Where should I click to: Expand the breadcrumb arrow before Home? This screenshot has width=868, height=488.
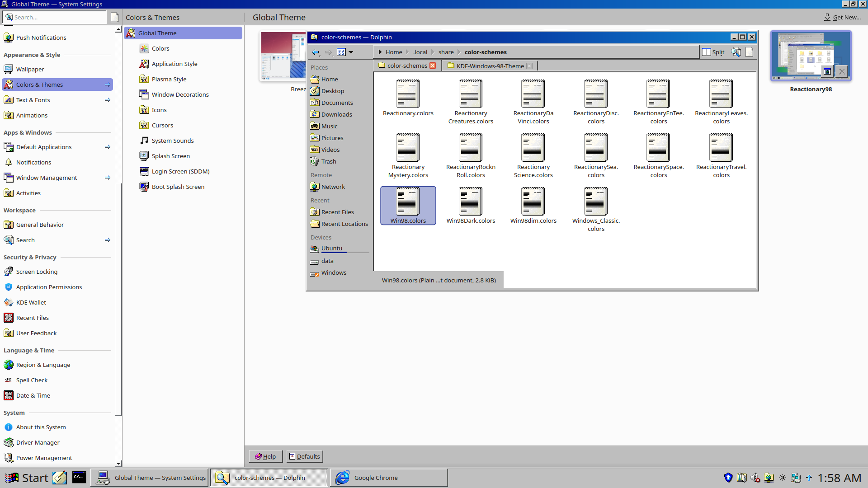click(380, 52)
